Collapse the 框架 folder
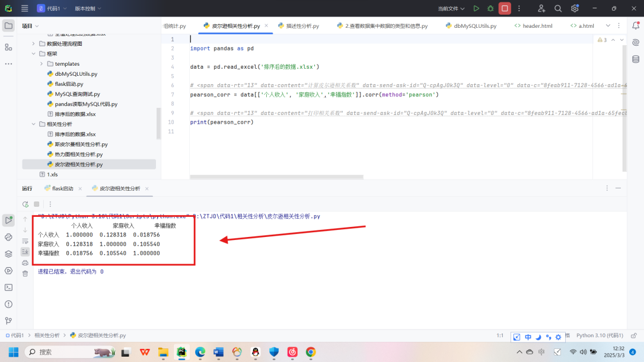644x362 pixels. pyautogui.click(x=34, y=54)
